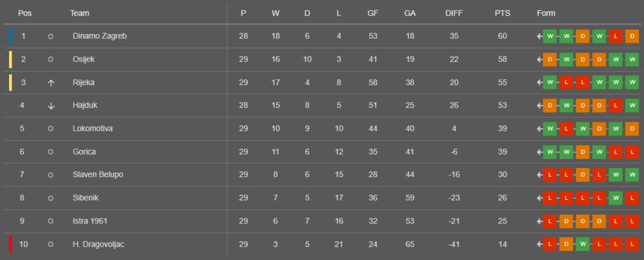Click Slaven Belupo's orange D form badge
Viewport: 644px width, 260px height.
582,175
